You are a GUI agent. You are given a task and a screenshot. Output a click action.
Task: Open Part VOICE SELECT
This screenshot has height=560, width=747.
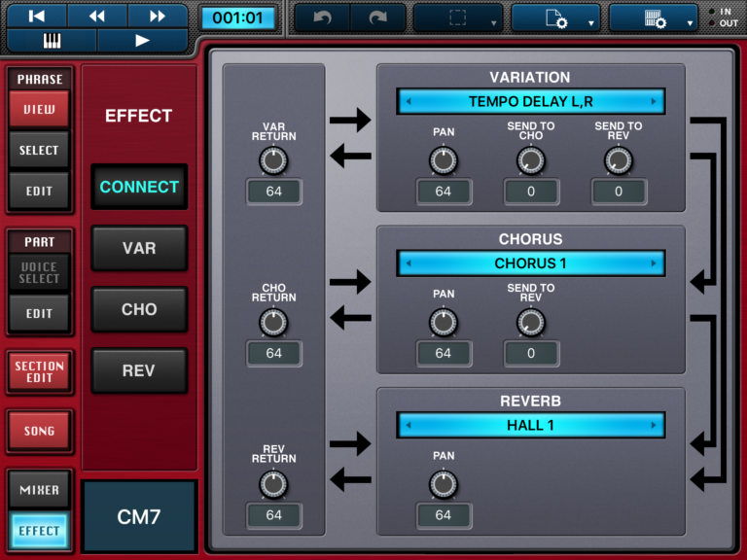coord(39,272)
